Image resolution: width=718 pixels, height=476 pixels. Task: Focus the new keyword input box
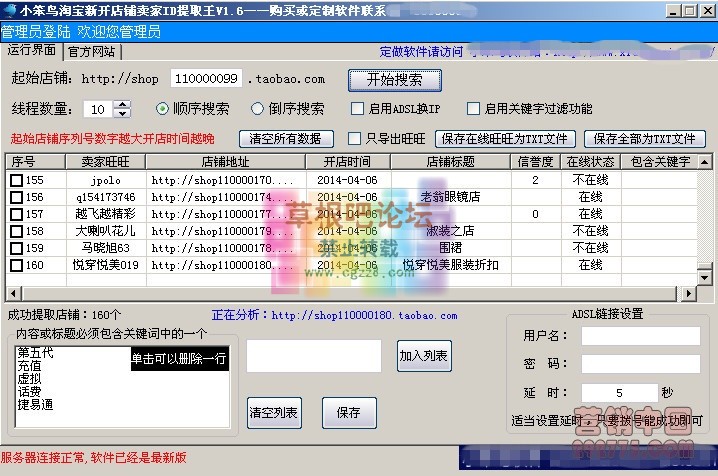(314, 356)
